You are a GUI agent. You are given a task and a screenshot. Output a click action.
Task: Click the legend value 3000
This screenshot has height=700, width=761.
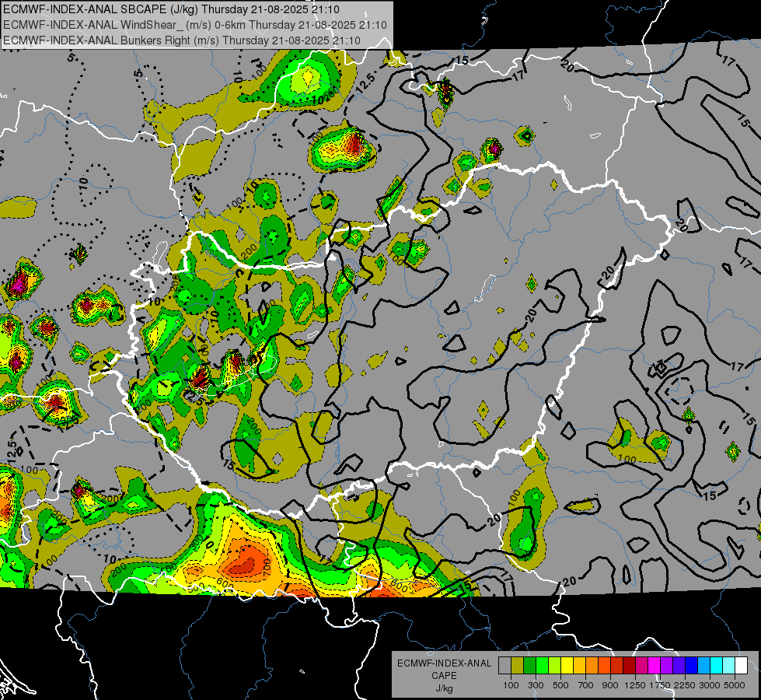pyautogui.click(x=710, y=685)
